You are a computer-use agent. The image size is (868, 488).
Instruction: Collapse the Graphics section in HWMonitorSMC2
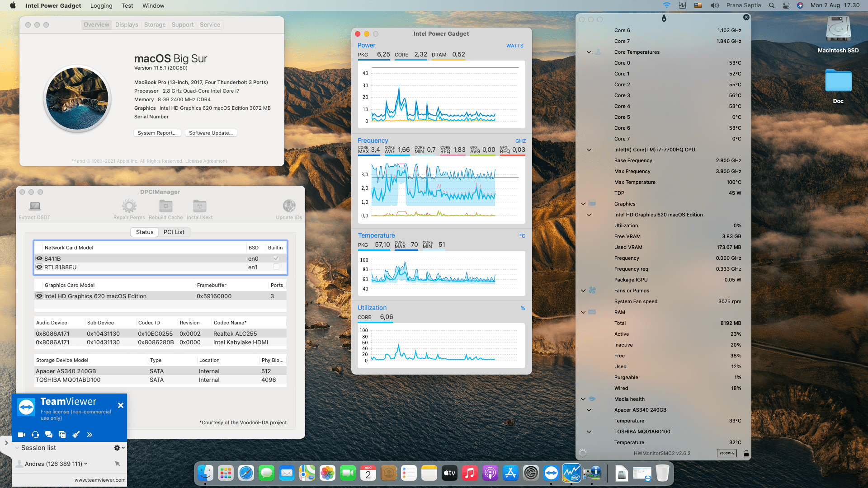coord(583,204)
